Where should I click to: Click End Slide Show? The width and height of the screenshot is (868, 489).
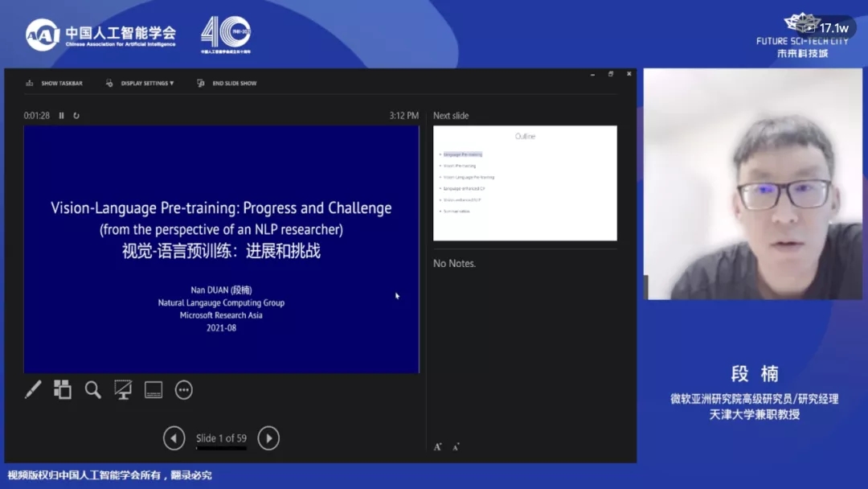(227, 84)
